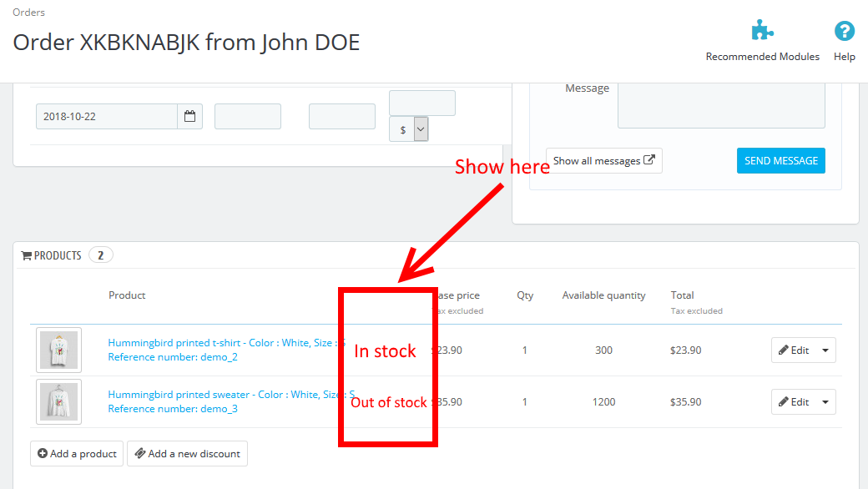Click Add a product
The image size is (868, 489).
point(77,454)
